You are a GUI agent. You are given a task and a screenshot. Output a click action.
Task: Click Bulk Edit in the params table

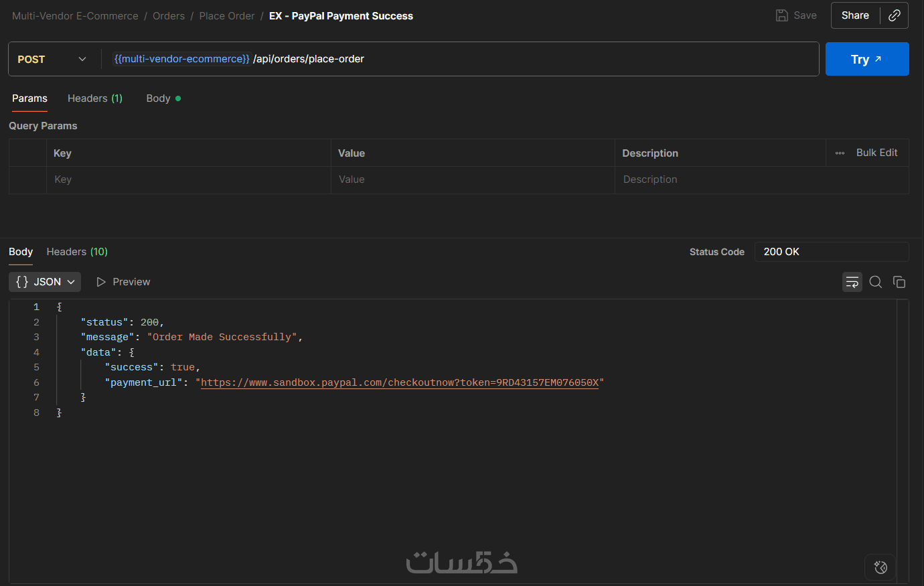pyautogui.click(x=876, y=153)
